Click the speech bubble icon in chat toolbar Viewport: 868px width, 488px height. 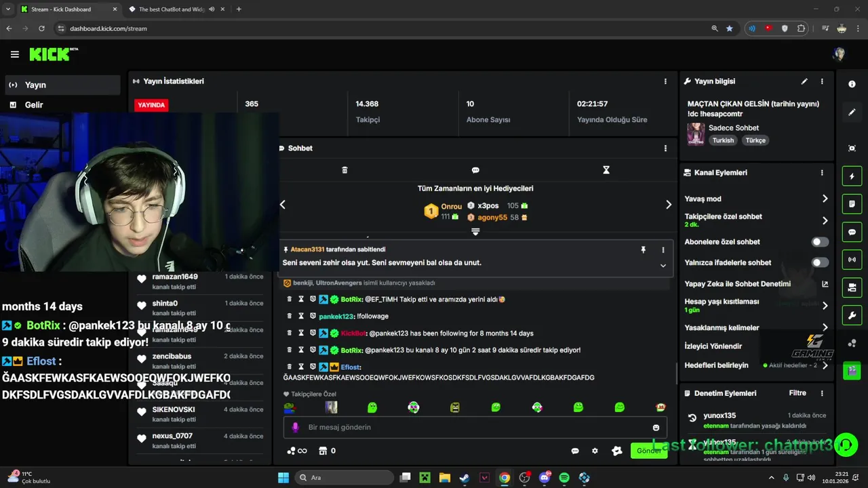point(475,170)
